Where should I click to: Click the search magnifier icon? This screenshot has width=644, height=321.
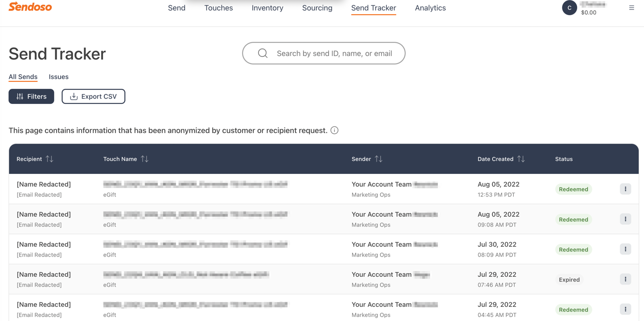tap(263, 54)
